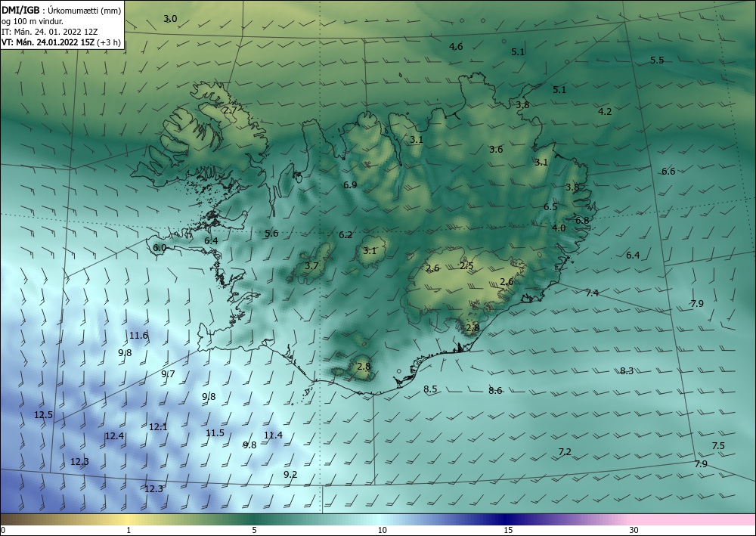Click the 4.6 value label

pos(456,46)
